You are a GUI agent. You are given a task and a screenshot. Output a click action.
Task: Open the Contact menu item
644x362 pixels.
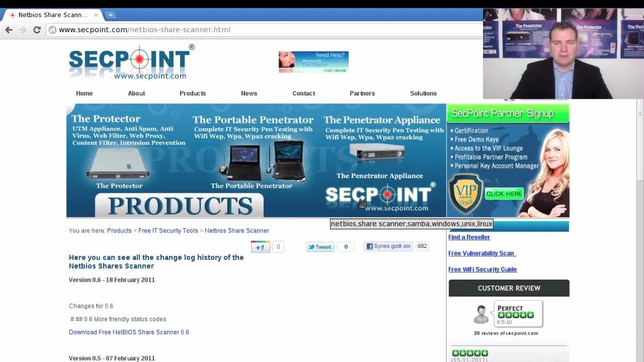click(x=303, y=93)
